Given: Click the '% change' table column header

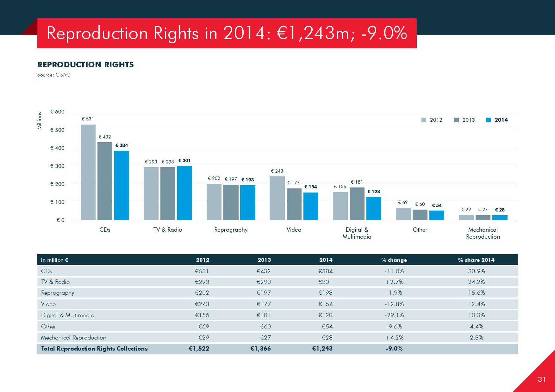Looking at the screenshot, I should click(394, 260).
